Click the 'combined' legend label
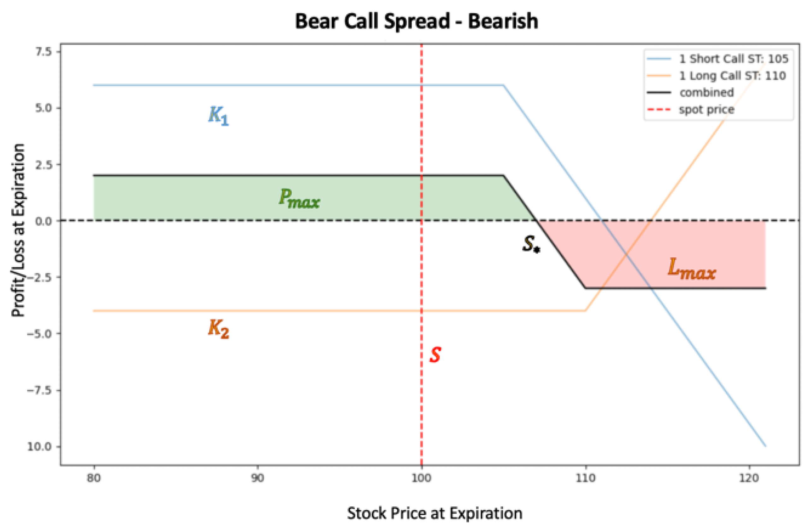The image size is (810, 532). 707,92
